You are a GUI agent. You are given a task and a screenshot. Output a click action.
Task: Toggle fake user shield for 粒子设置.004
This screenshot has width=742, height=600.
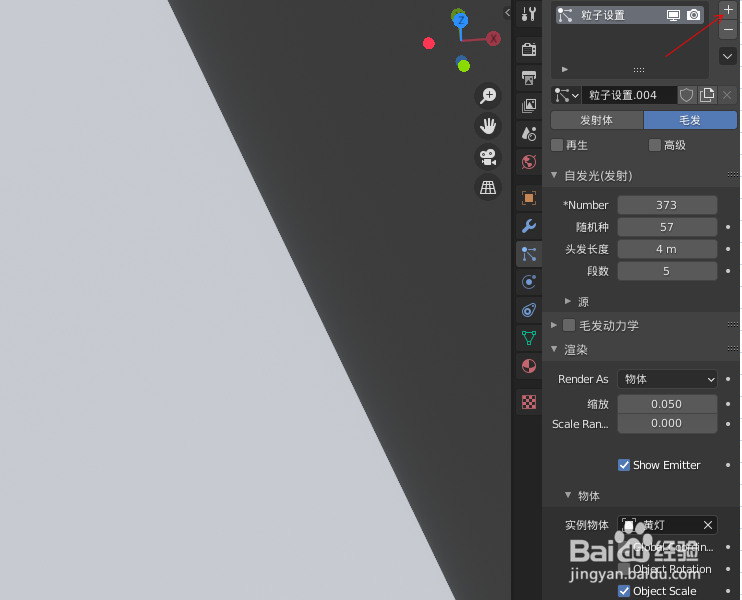[686, 95]
